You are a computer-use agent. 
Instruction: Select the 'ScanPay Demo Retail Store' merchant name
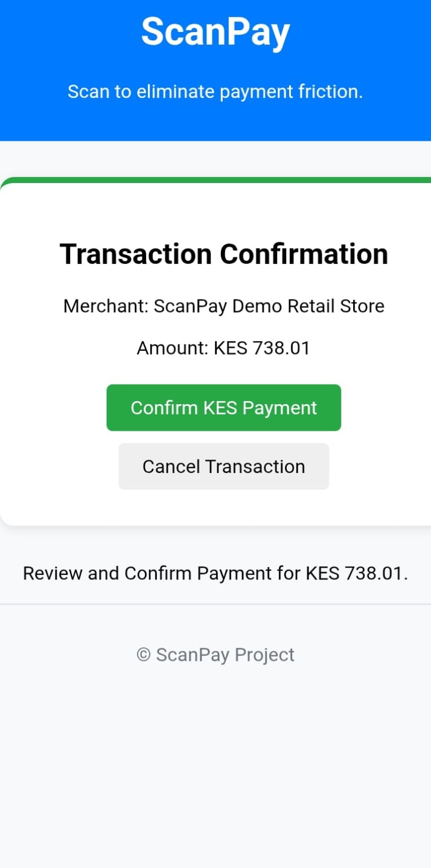(x=269, y=306)
